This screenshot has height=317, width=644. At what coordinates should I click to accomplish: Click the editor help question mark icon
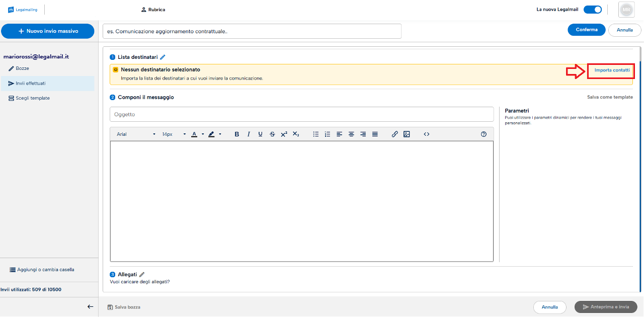pos(484,134)
